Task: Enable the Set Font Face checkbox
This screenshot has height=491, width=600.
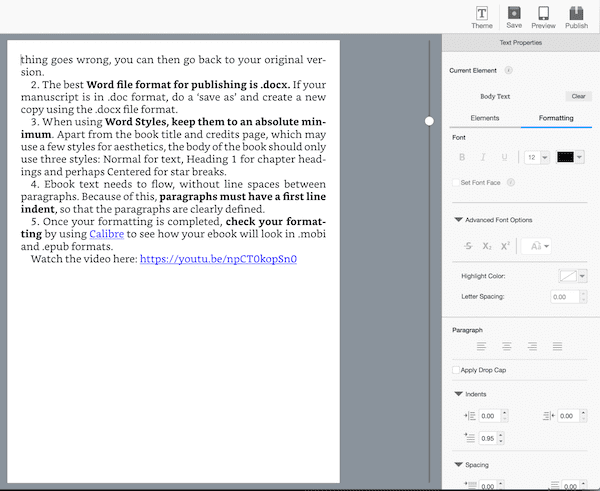Action: (456, 183)
